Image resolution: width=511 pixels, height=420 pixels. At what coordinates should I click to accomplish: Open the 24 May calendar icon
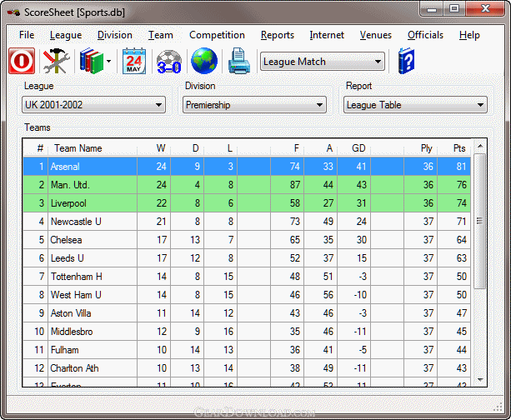(134, 61)
